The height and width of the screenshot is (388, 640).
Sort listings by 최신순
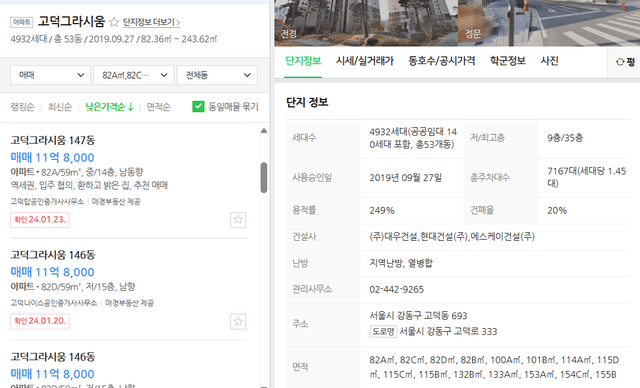(x=60, y=107)
